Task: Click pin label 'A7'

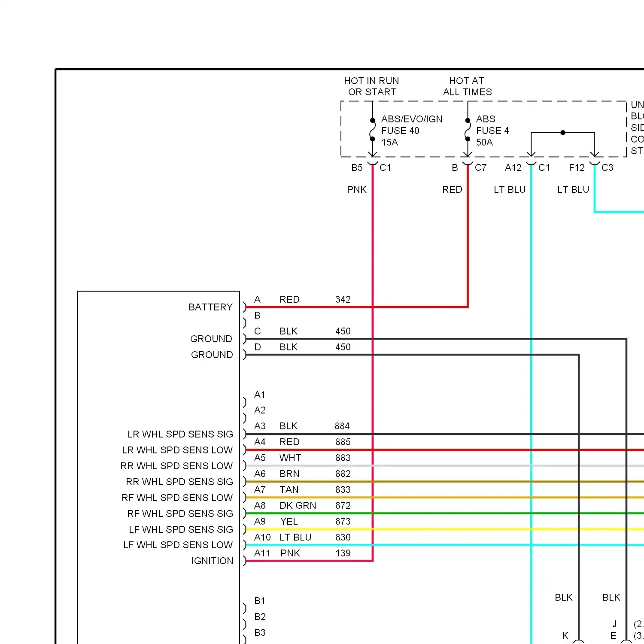Action: tap(260, 489)
